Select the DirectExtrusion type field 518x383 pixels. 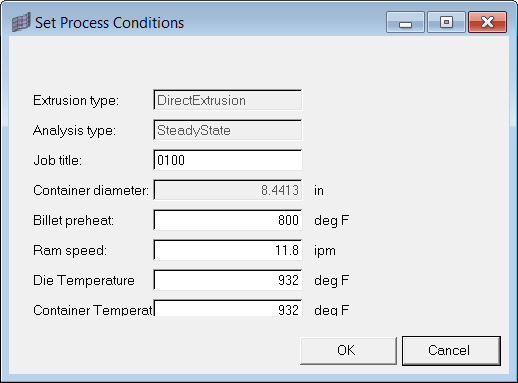[x=228, y=100]
